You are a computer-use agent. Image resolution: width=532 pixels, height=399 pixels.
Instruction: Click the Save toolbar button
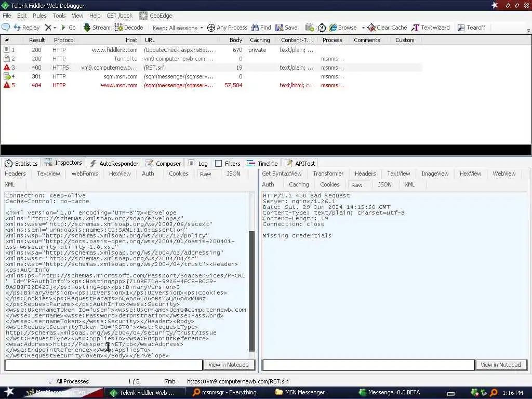[286, 28]
